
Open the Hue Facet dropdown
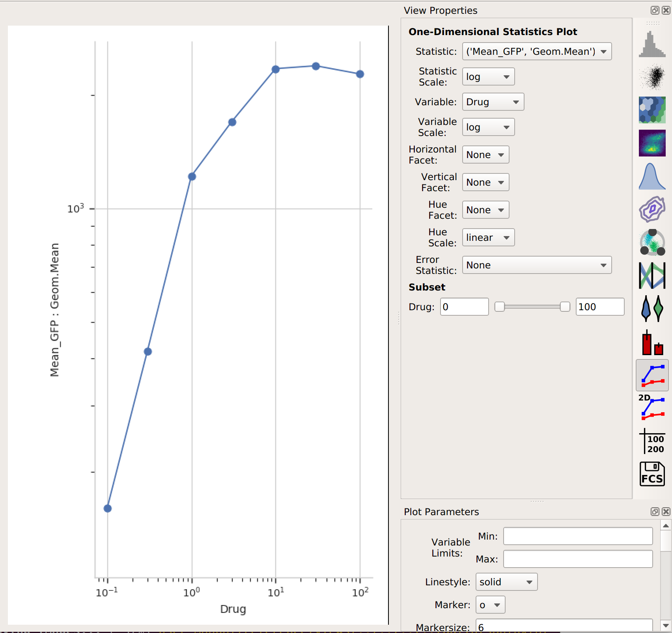(485, 210)
